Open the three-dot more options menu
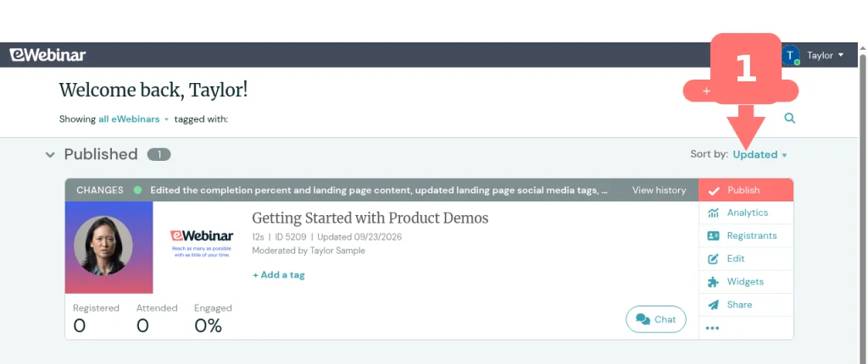The width and height of the screenshot is (868, 364). 712,328
